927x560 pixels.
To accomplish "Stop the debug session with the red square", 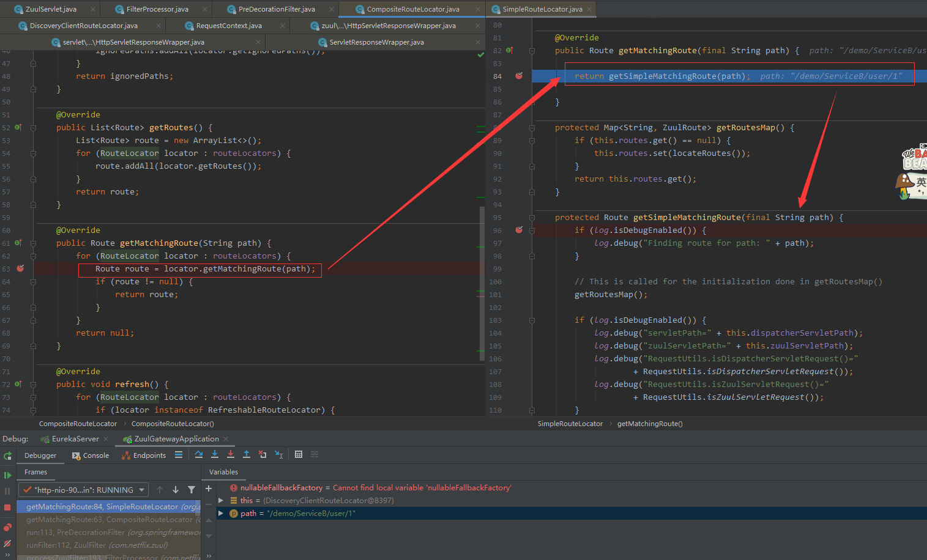I will click(x=7, y=507).
